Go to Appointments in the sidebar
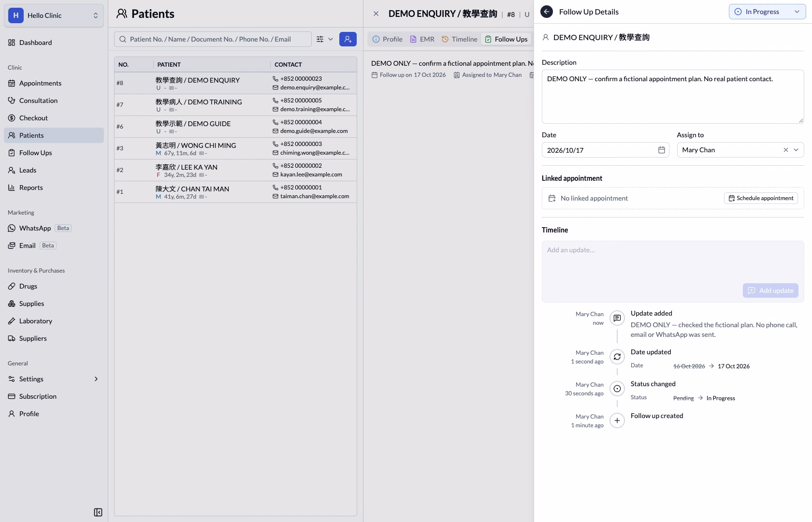812x522 pixels. (54, 83)
